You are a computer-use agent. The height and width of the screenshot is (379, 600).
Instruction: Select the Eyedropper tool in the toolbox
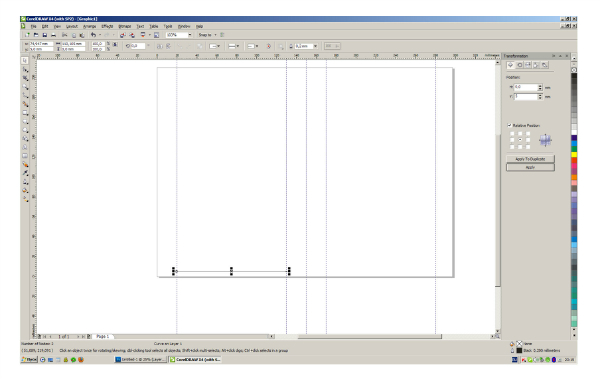25,173
